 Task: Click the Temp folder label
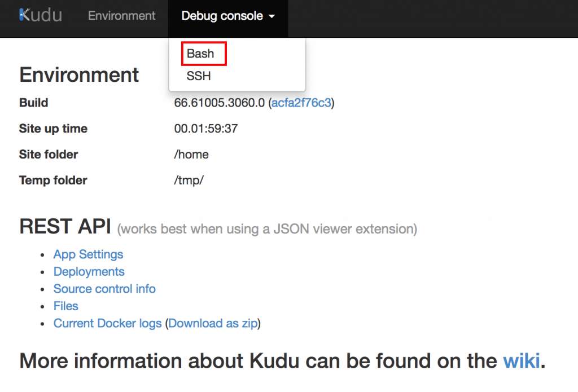tap(53, 180)
